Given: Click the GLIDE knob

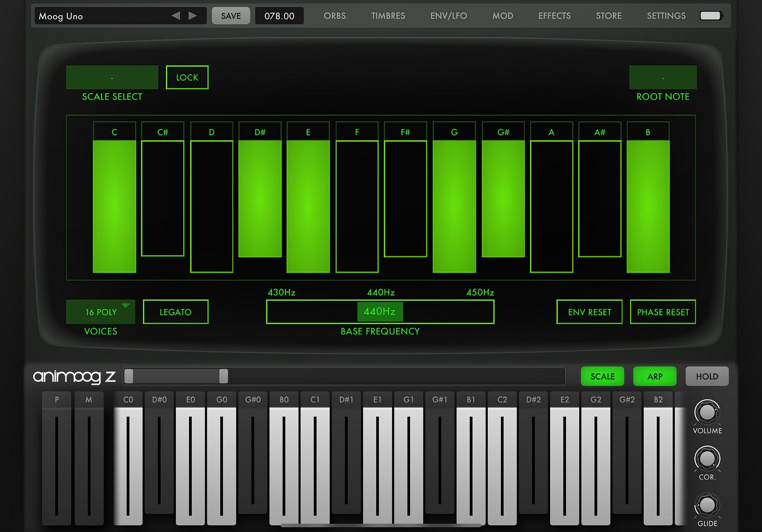Looking at the screenshot, I should (x=707, y=505).
